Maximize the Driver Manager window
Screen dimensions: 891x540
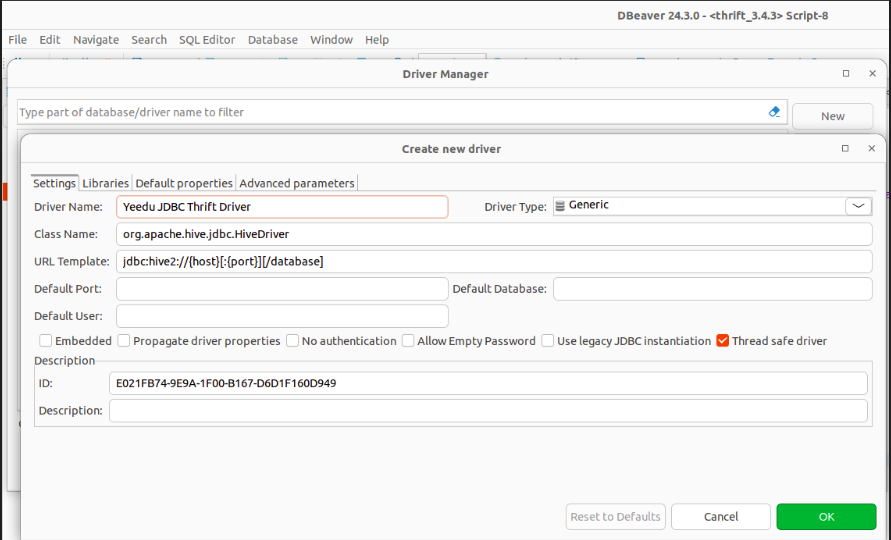(846, 73)
